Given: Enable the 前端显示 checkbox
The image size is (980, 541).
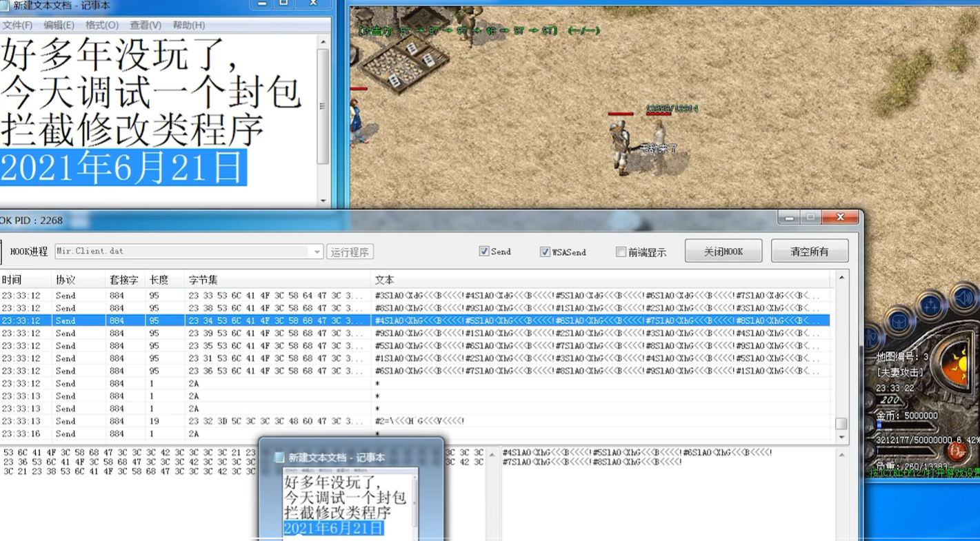Looking at the screenshot, I should tap(621, 252).
